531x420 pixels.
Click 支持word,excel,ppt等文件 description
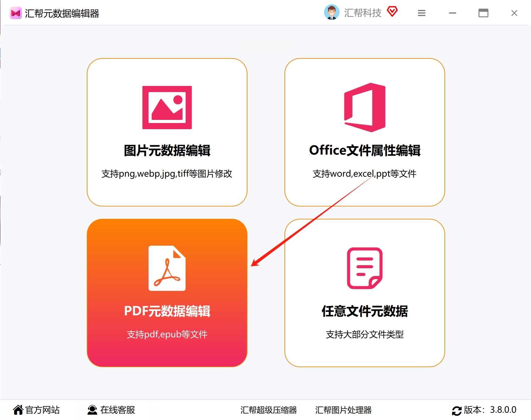coord(365,174)
